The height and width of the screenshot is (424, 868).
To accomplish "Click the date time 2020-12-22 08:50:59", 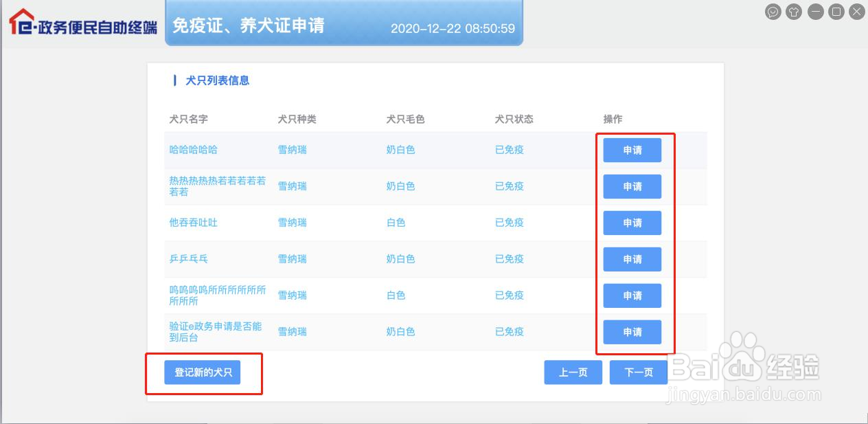I will [x=453, y=29].
